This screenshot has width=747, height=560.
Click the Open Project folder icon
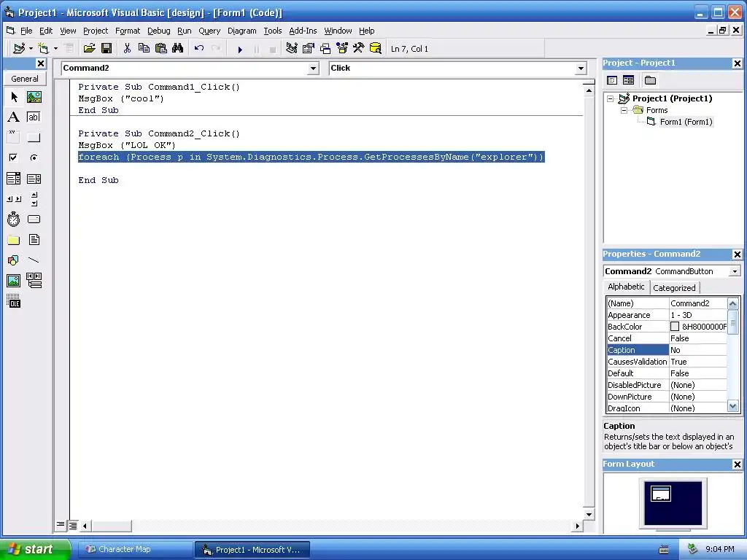[89, 49]
